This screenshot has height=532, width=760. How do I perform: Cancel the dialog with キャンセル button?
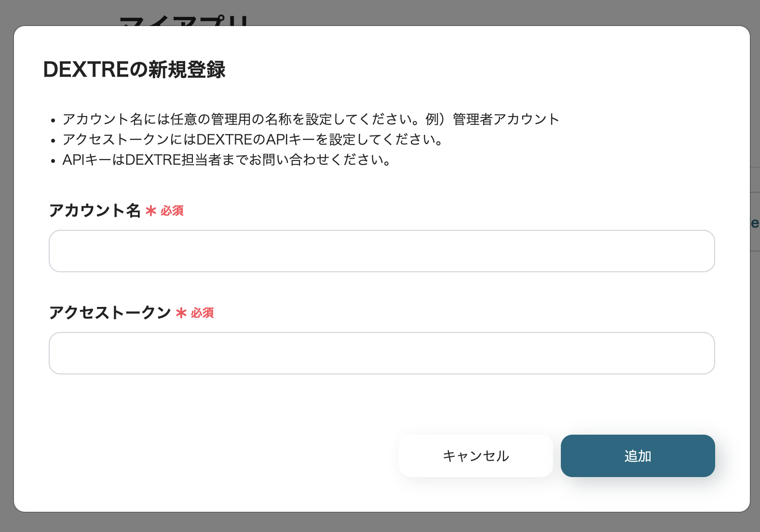pos(475,456)
